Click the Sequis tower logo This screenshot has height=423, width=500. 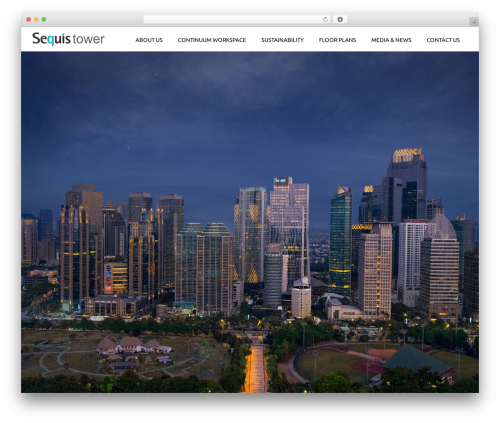(68, 39)
